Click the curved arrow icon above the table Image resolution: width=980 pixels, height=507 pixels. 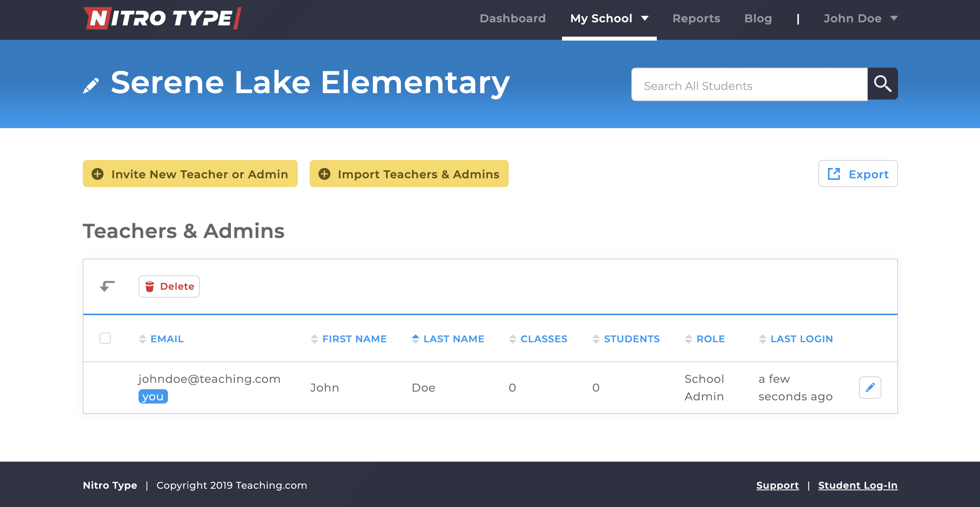pyautogui.click(x=106, y=286)
